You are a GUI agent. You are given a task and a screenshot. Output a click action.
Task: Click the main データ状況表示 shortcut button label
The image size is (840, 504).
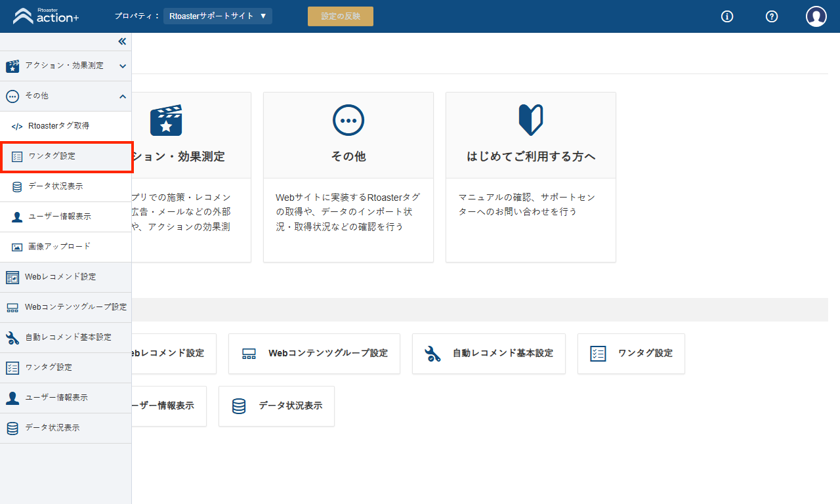291,406
